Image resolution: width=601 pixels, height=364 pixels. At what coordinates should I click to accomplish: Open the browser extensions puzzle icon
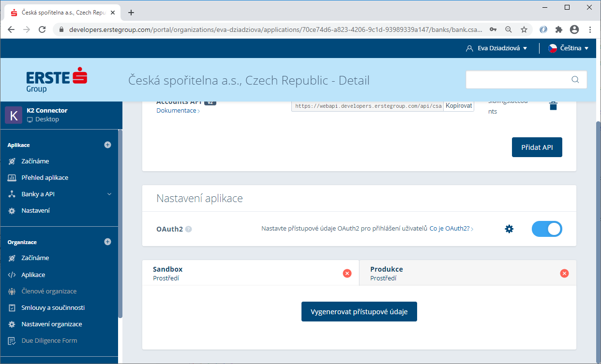click(559, 29)
